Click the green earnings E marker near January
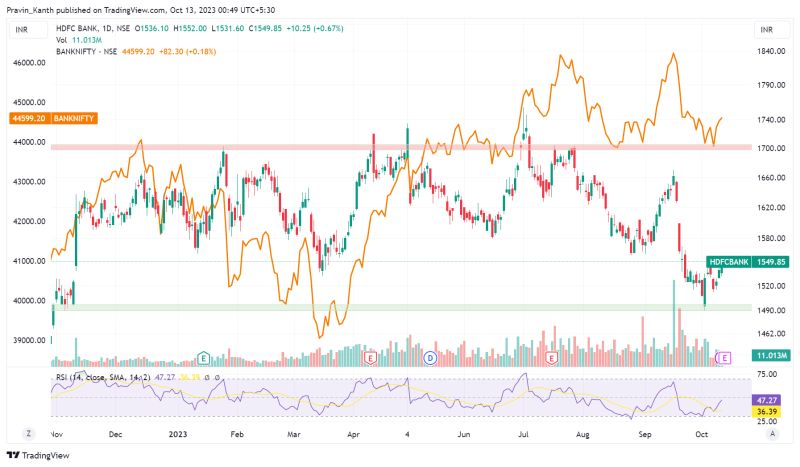The image size is (800, 467). pyautogui.click(x=204, y=358)
